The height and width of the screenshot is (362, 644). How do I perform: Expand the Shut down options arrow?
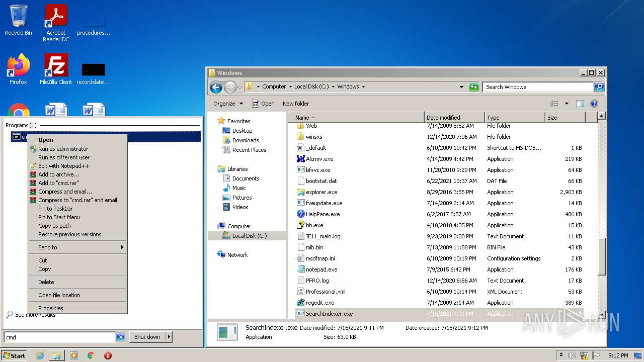pyautogui.click(x=169, y=337)
